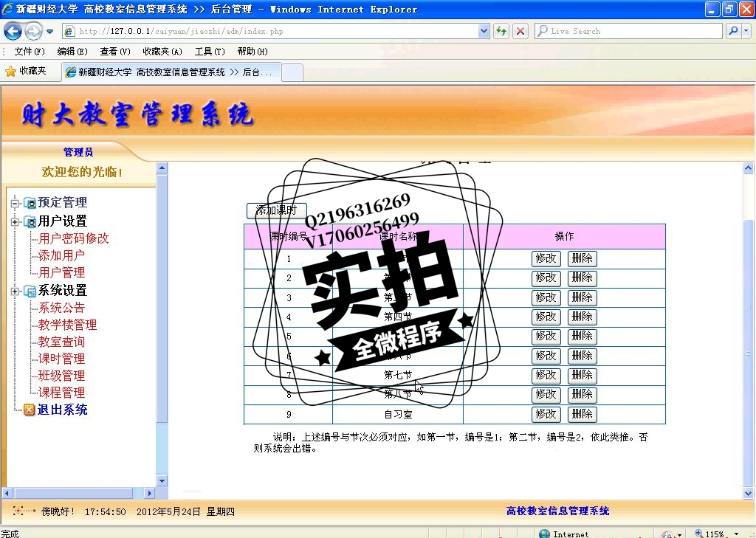Viewport: 756px width, 538px height.
Task: Open the search provider options dropdown
Action: coord(746,31)
